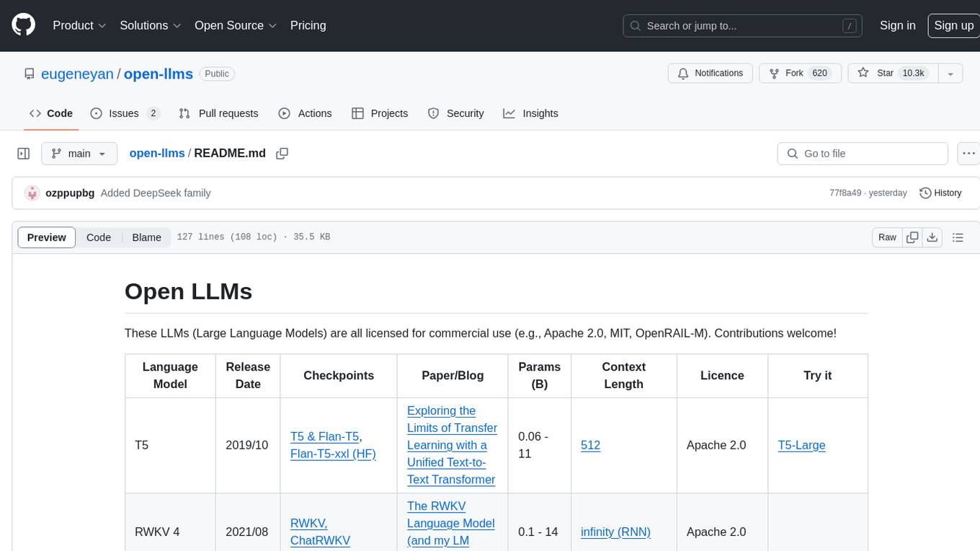Open the document outline icon
Image resolution: width=980 pixels, height=551 pixels.
(958, 237)
